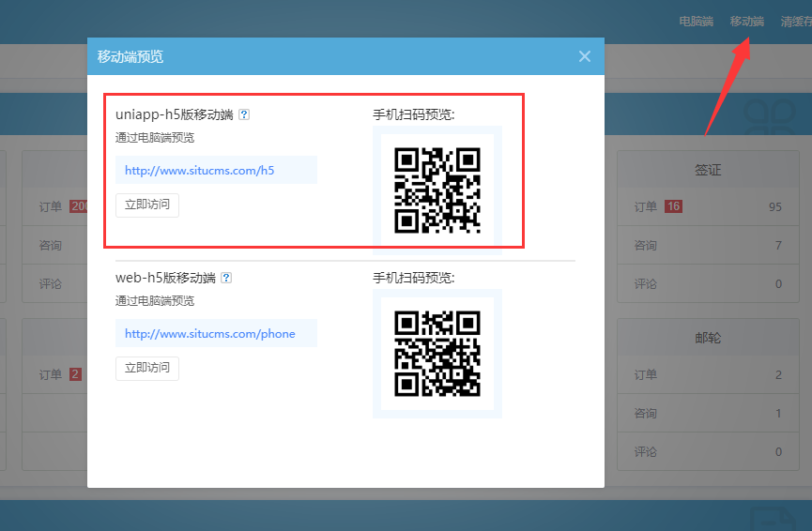
Task: Close the 移动端预览 dialog
Action: coord(585,56)
